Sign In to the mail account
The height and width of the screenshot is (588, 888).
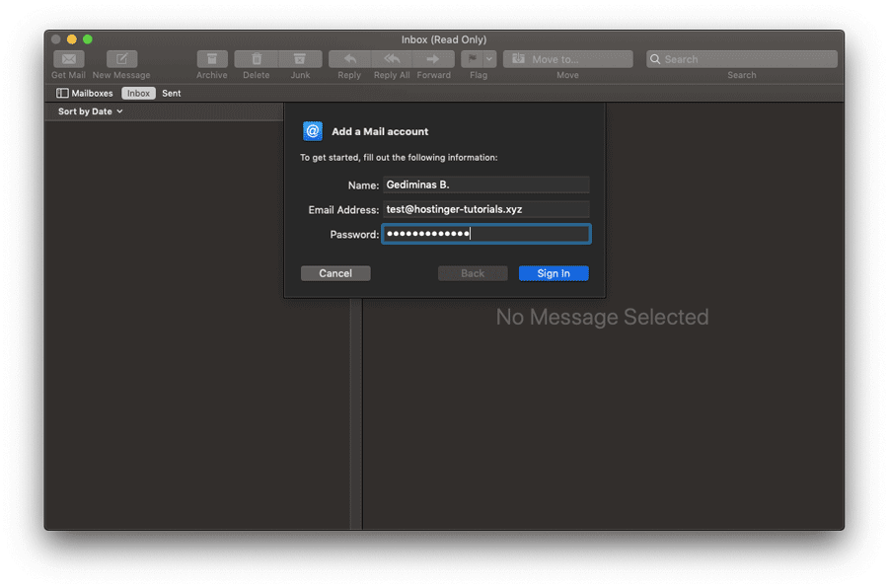click(x=554, y=273)
